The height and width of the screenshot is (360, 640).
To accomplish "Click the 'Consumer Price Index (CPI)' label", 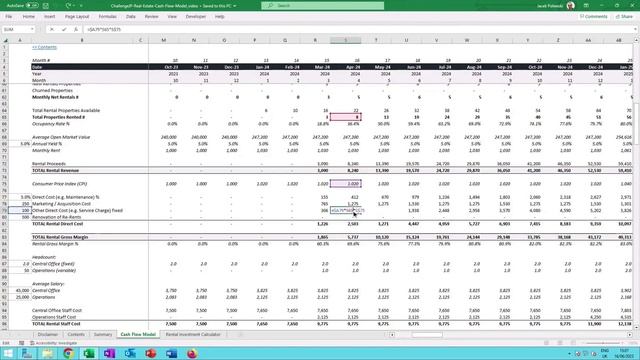I will 60,184.
